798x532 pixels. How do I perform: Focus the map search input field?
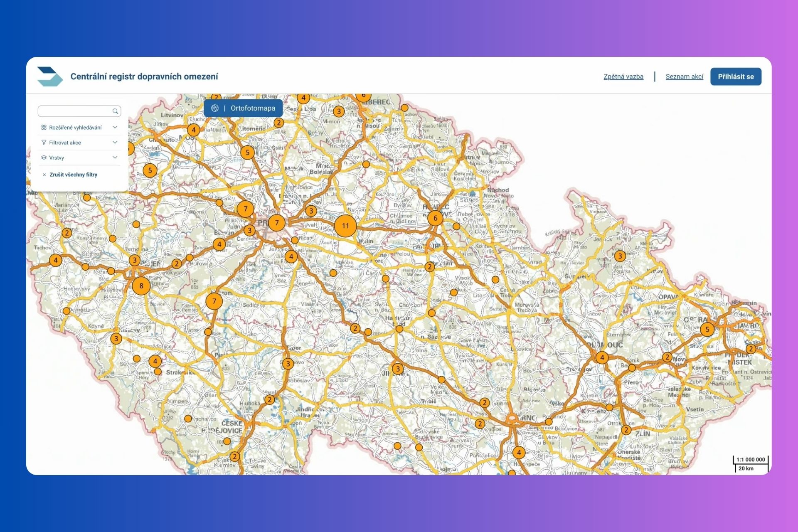click(75, 111)
